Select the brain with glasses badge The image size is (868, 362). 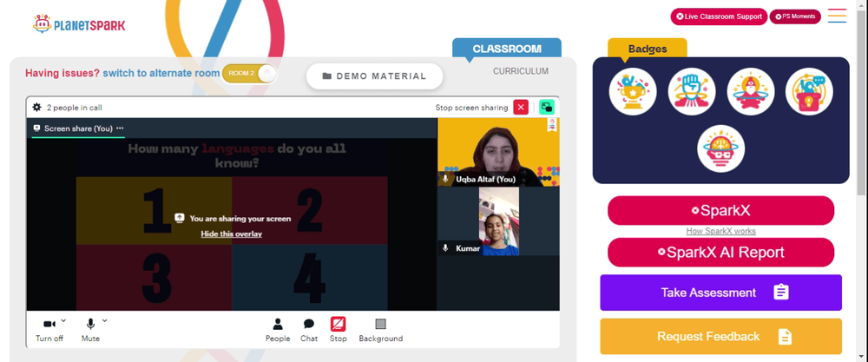(720, 148)
